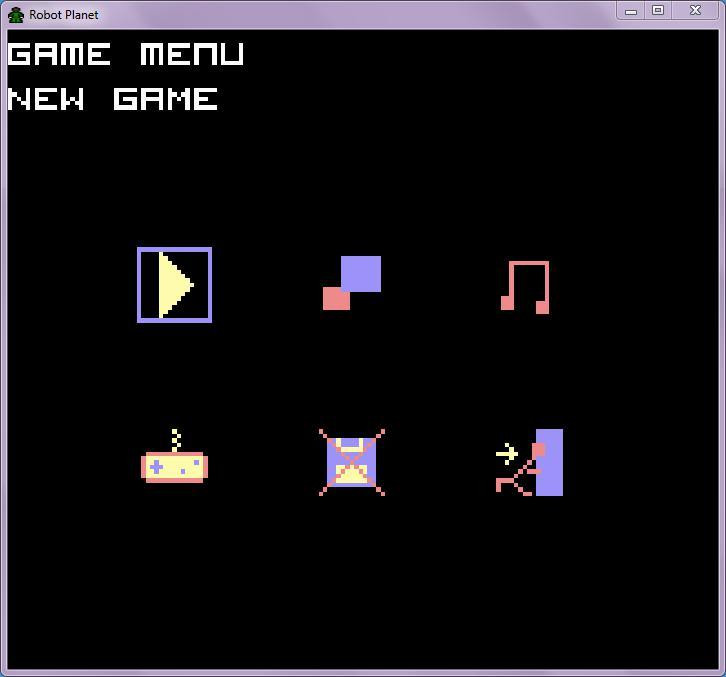Viewport: 726px width, 677px height.
Task: Click the yellow triangle inside the purple frame
Action: 175,285
